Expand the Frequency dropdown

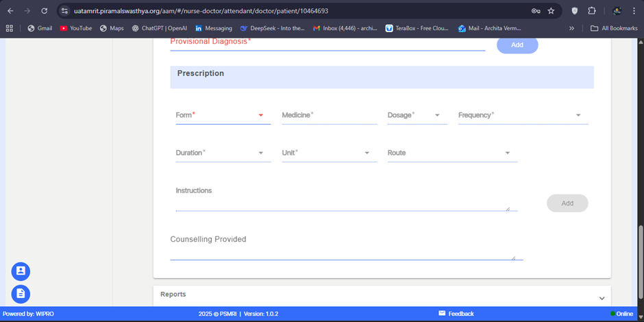click(x=523, y=115)
